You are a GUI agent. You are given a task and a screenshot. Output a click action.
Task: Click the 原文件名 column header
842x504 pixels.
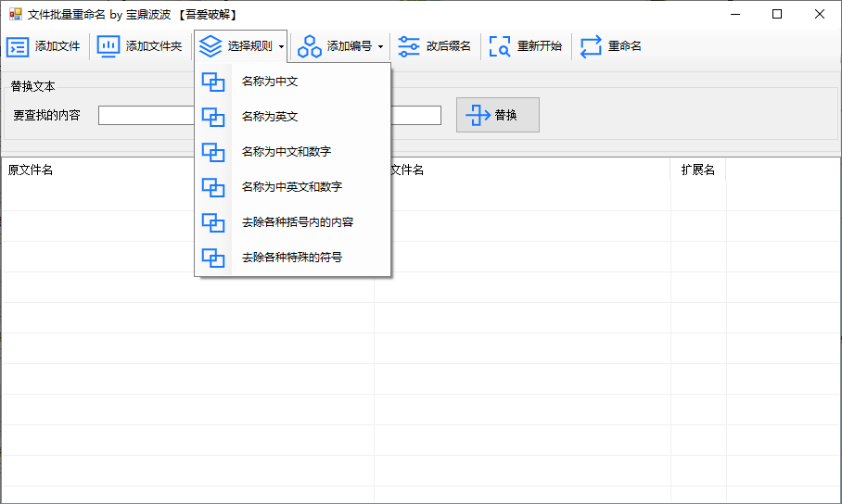coord(30,170)
